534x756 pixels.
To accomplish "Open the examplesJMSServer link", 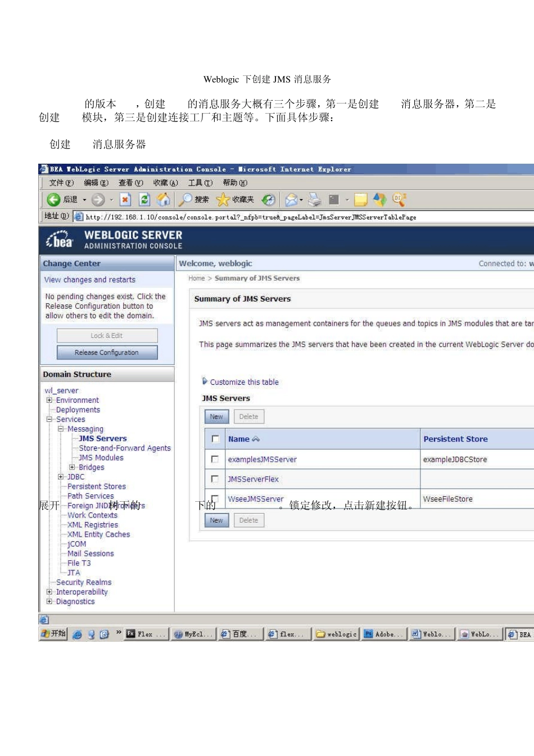I will tap(263, 460).
